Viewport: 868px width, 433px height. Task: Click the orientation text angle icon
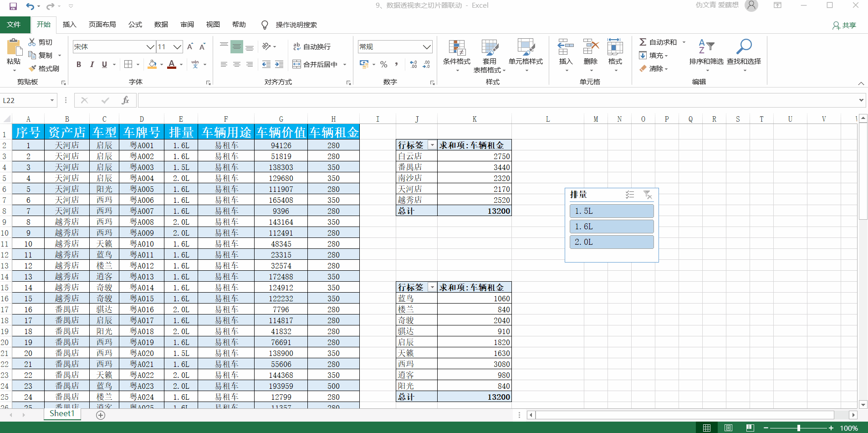tap(266, 46)
